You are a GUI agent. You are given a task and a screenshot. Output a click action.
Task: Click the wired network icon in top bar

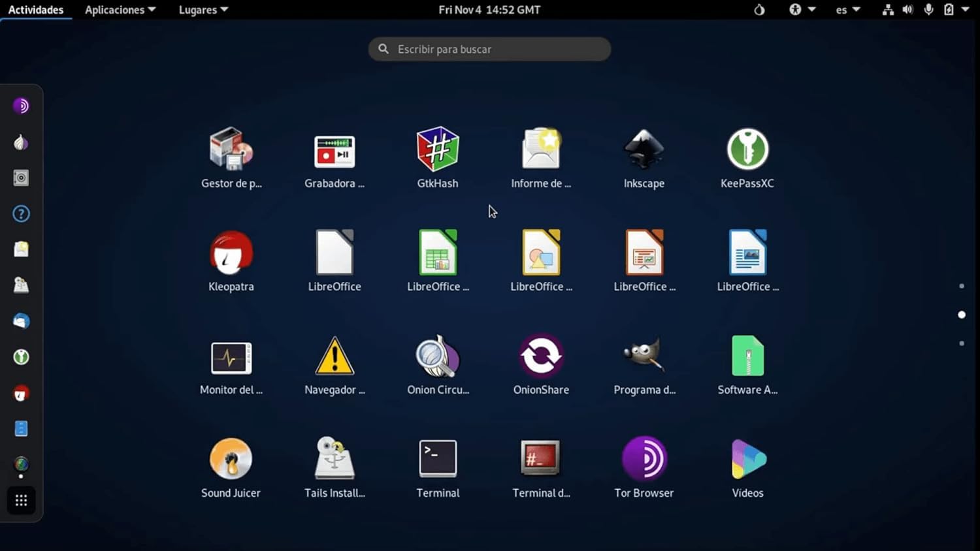[x=887, y=10]
